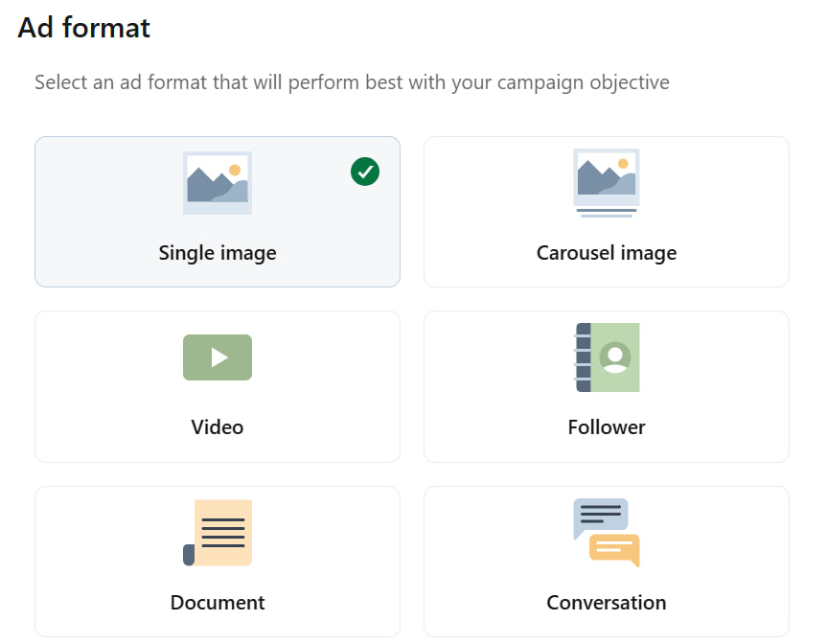
Task: Click the Carousel image label text
Action: point(607,253)
